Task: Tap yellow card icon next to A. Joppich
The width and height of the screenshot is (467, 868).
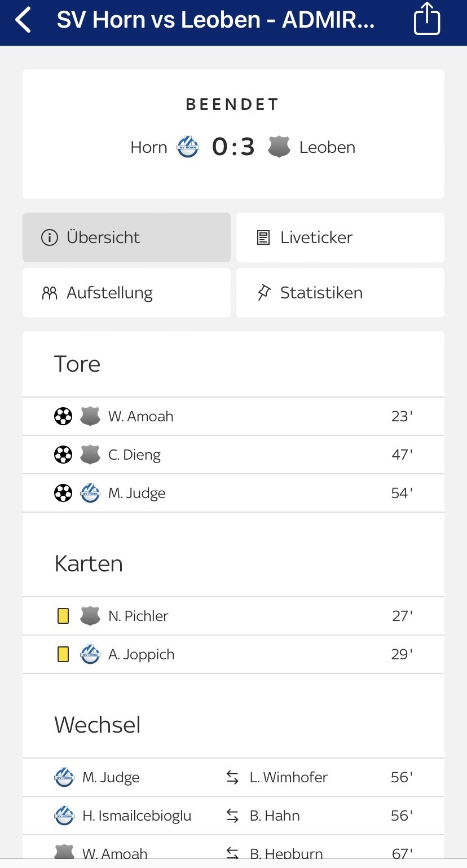Action: (63, 654)
